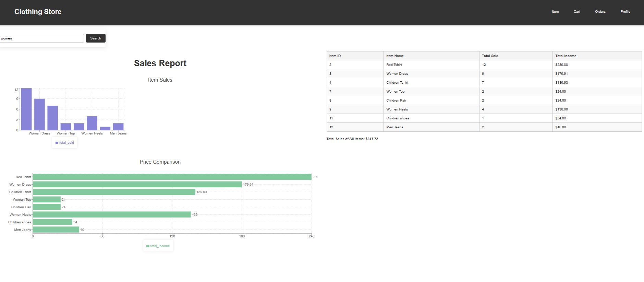Viewport: 644px width, 282px height.
Task: Select the Children Pair table cell
Action: click(x=431, y=101)
